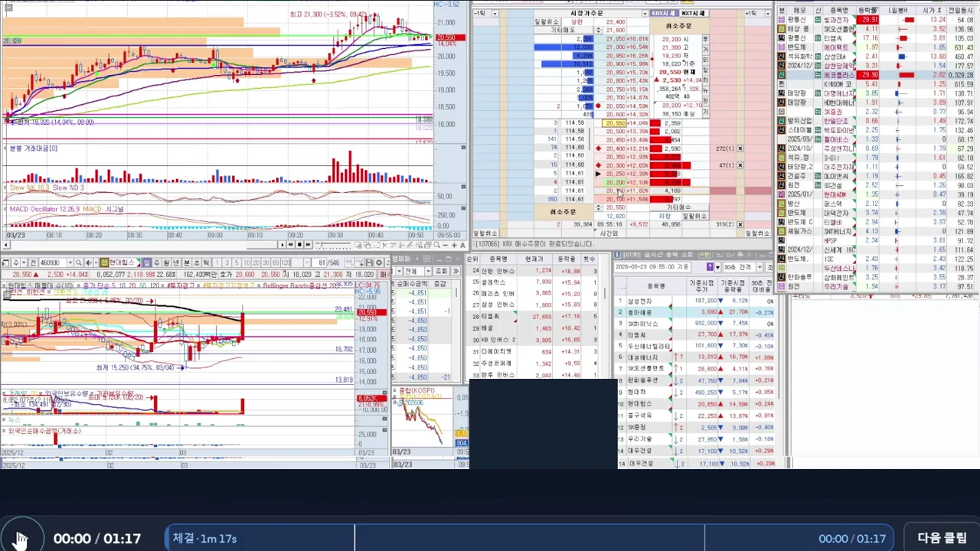Switch to the NXT시세 tab
980x551 pixels.
[x=694, y=13]
